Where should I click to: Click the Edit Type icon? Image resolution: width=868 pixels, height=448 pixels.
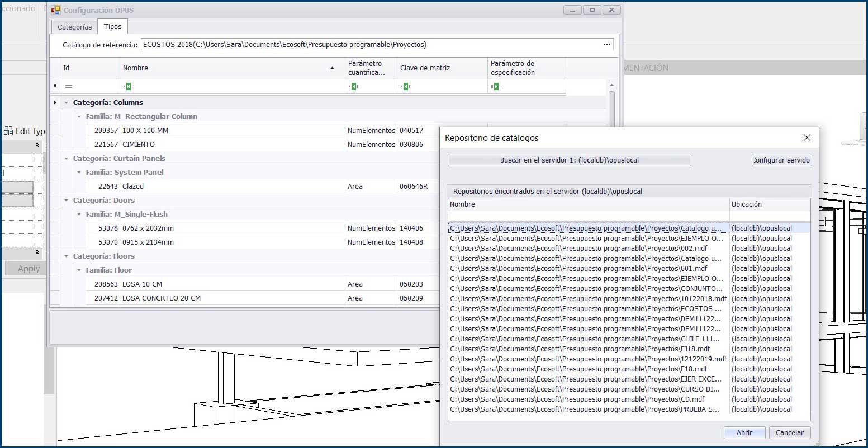[8, 131]
